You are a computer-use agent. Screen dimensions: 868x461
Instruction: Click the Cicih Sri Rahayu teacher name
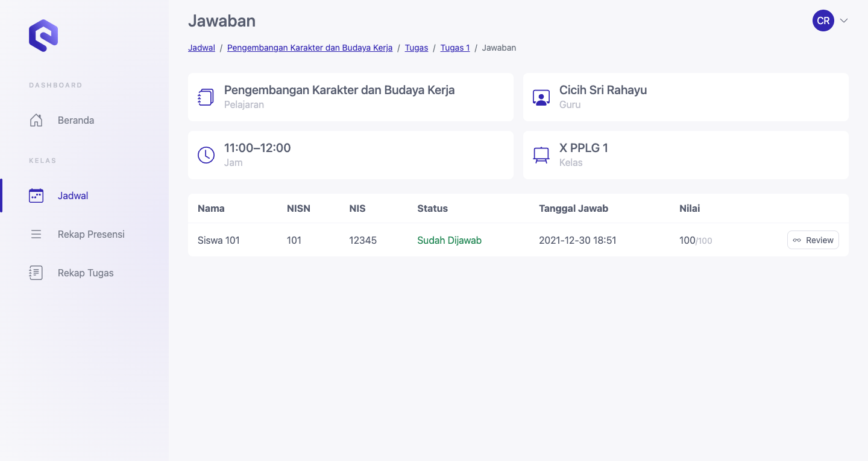pos(603,90)
